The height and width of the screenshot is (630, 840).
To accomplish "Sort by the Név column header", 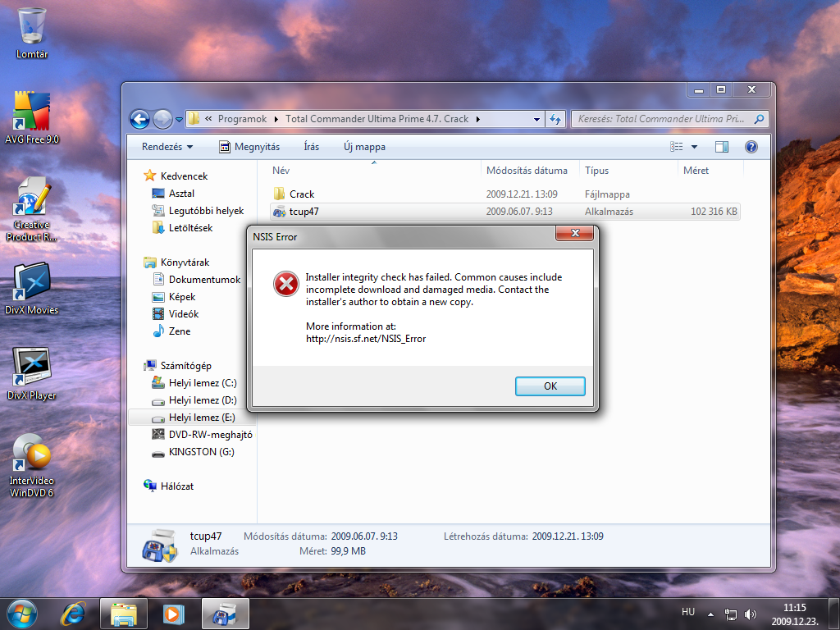I will point(374,171).
